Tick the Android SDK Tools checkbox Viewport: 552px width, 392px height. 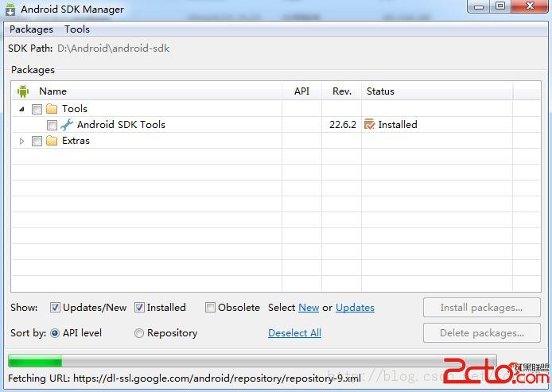tap(52, 125)
